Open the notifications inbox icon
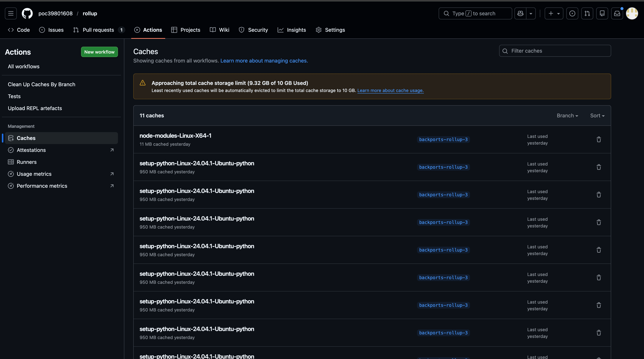Screen dimensions: 644x359 point(617,13)
